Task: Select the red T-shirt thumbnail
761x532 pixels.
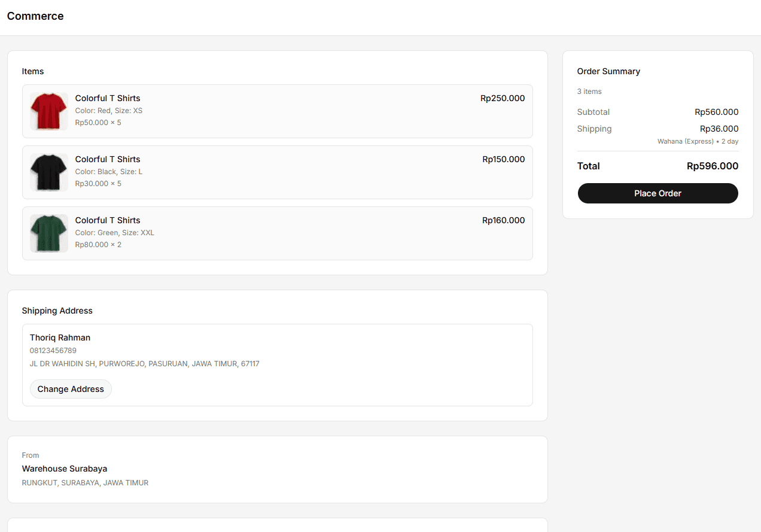Action: coord(49,111)
